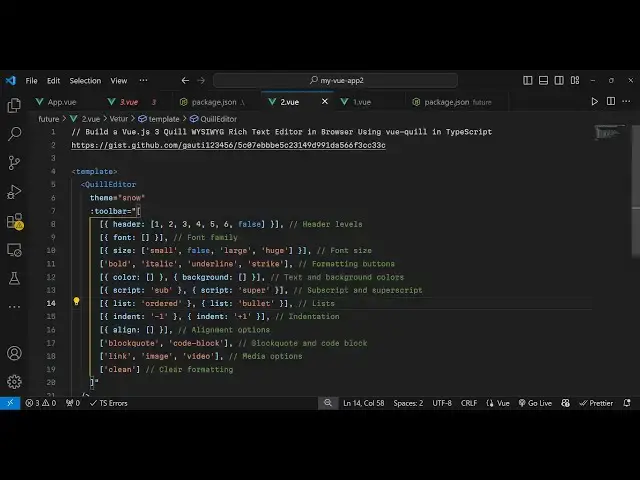Open editor More Actions ellipsis

pyautogui.click(x=626, y=101)
